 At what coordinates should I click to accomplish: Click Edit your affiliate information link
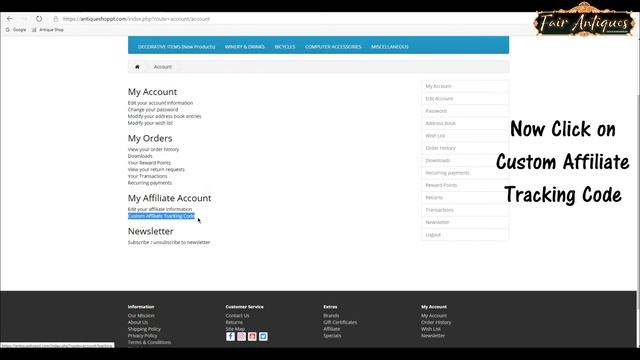pyautogui.click(x=160, y=209)
